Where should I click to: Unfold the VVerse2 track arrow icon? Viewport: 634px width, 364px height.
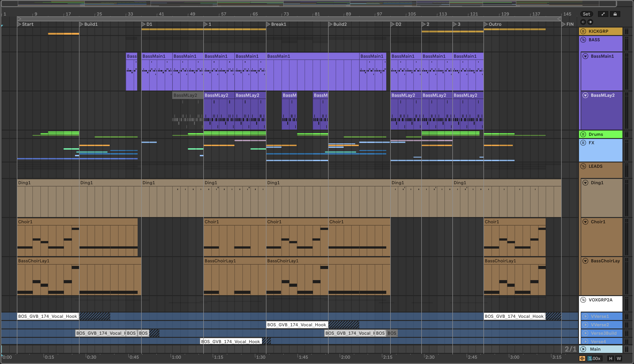pos(586,325)
